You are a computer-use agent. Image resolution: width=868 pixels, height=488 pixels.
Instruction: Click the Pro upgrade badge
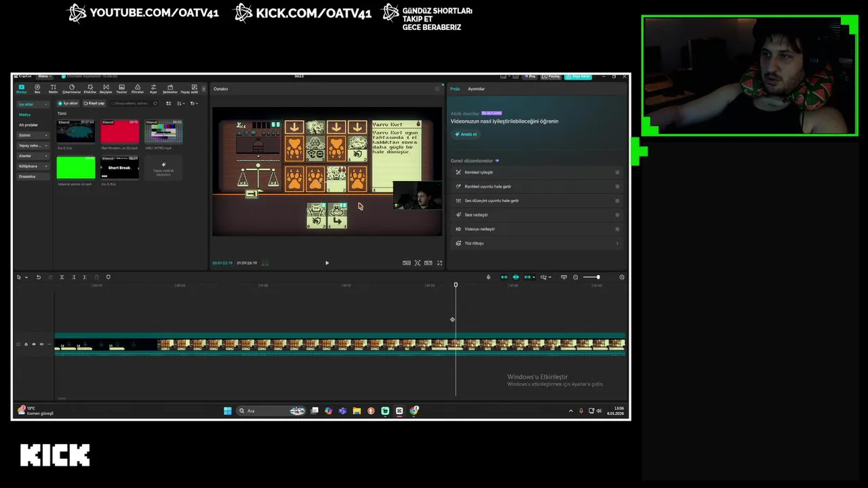coord(530,76)
